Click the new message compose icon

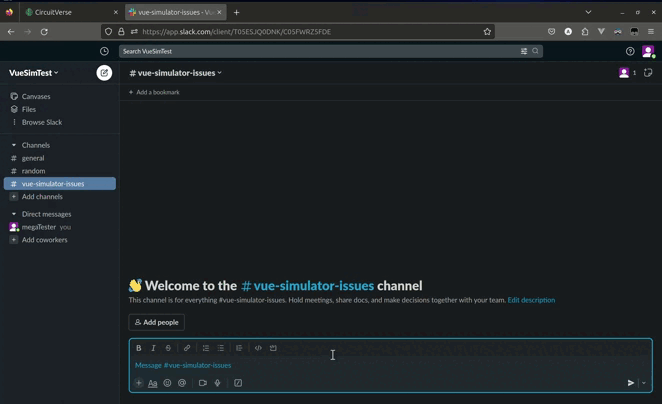(x=104, y=73)
